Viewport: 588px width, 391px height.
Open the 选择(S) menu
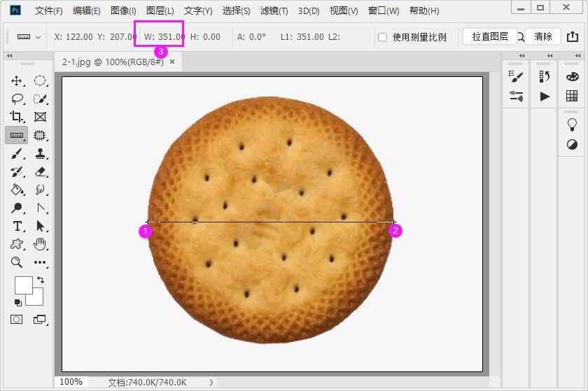[x=237, y=11]
